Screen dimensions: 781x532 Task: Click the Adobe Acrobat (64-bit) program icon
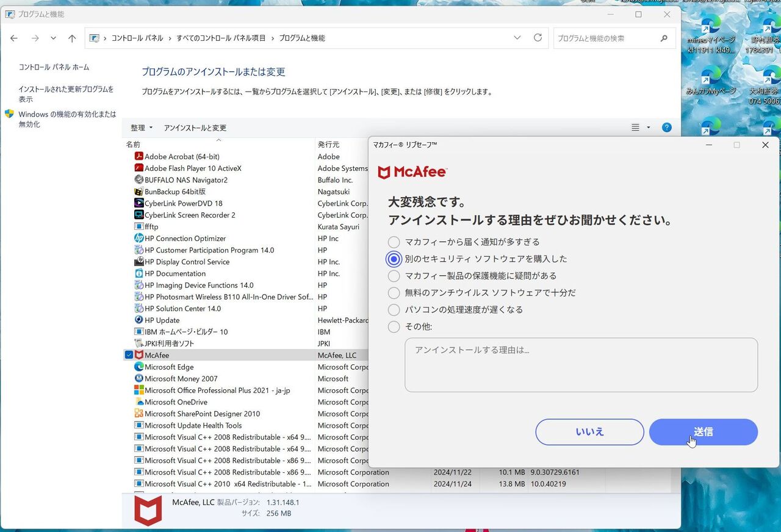pos(139,157)
